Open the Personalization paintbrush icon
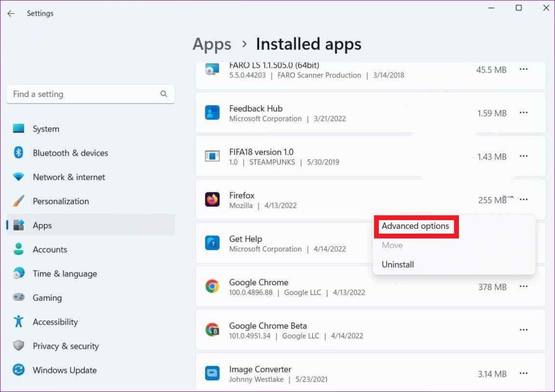 pos(18,201)
